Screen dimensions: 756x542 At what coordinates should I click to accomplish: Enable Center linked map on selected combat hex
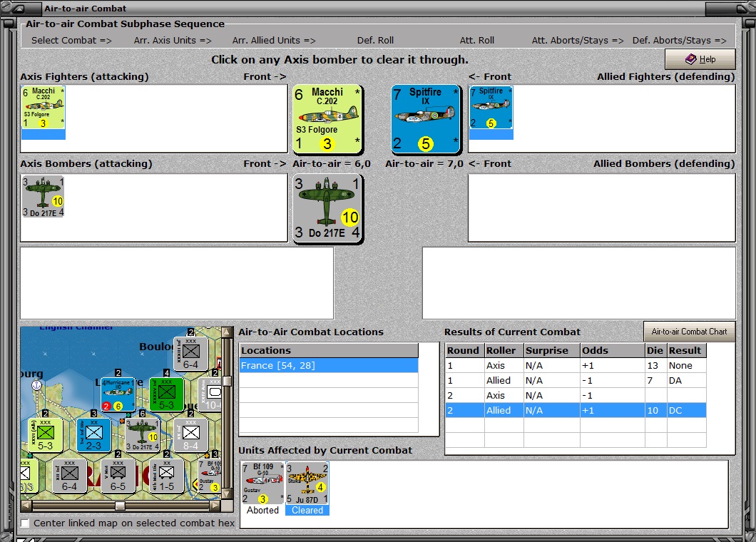pos(25,523)
